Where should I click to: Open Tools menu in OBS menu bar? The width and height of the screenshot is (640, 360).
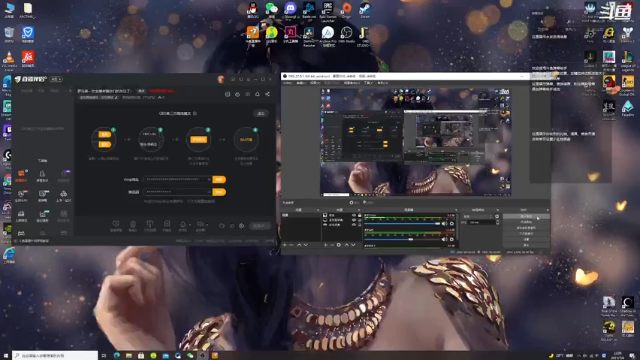(x=369, y=83)
